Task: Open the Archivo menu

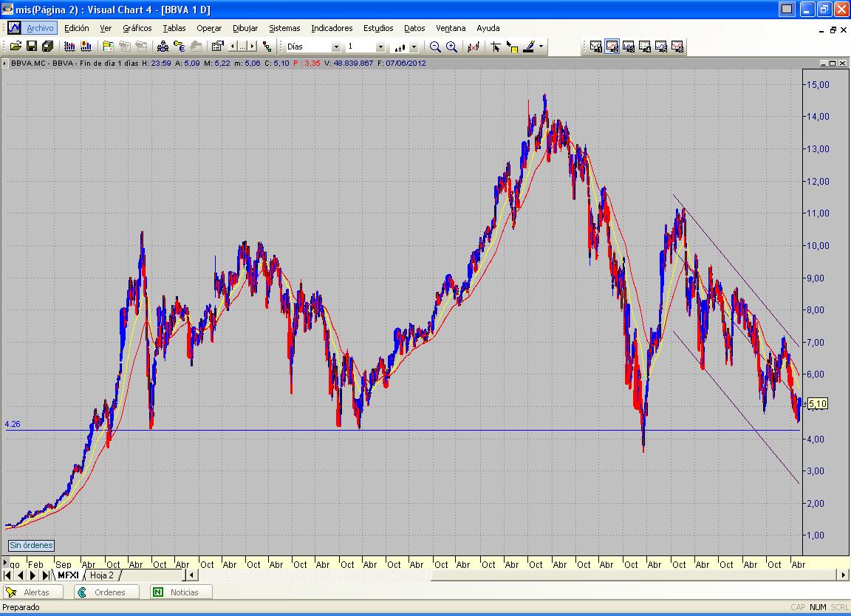Action: (40, 28)
